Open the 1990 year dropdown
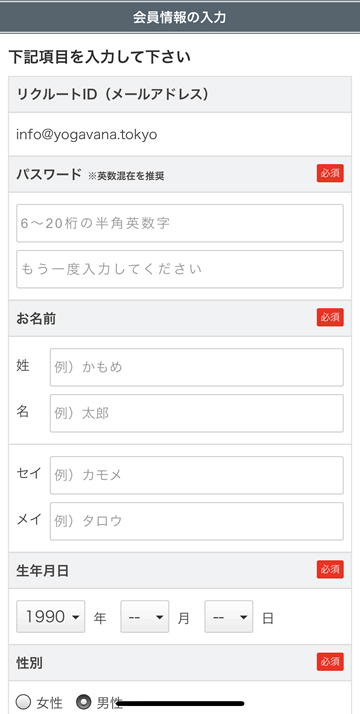 click(x=51, y=617)
